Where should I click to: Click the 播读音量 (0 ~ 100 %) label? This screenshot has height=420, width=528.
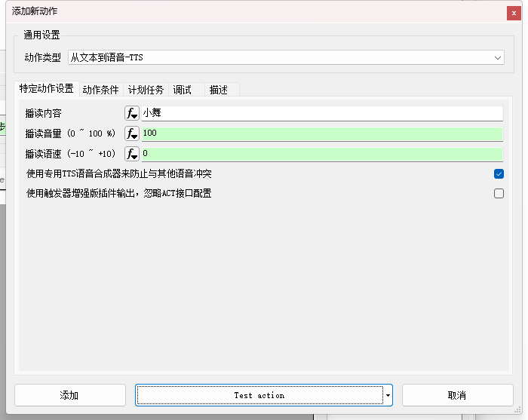point(70,133)
